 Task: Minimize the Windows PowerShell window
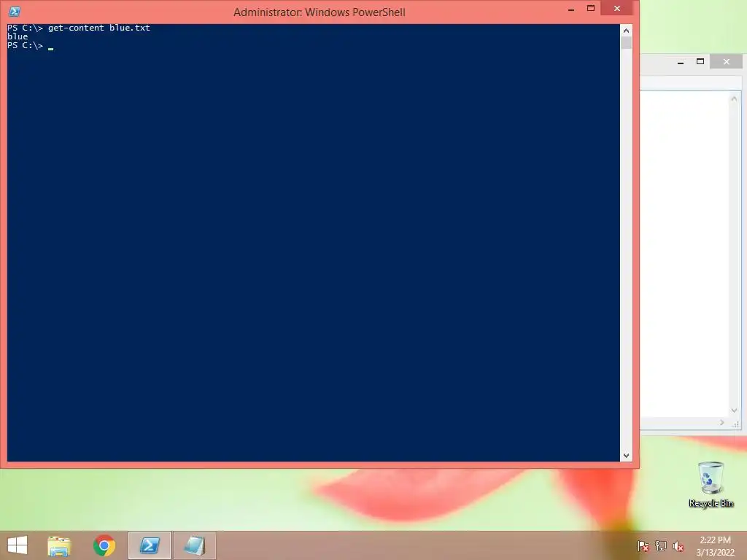click(x=571, y=9)
